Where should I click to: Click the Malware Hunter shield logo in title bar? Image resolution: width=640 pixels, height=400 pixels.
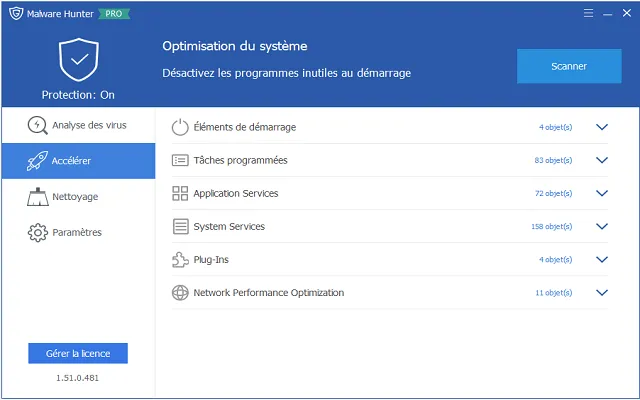pyautogui.click(x=16, y=13)
